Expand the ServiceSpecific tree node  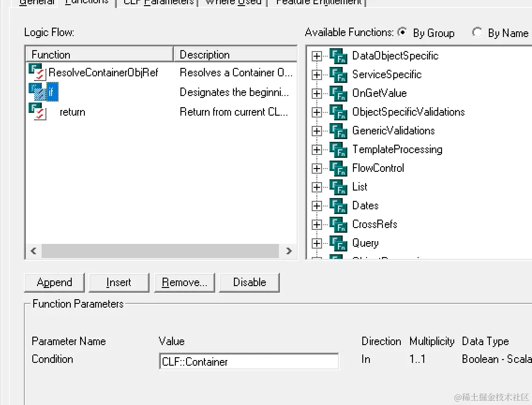coord(317,74)
